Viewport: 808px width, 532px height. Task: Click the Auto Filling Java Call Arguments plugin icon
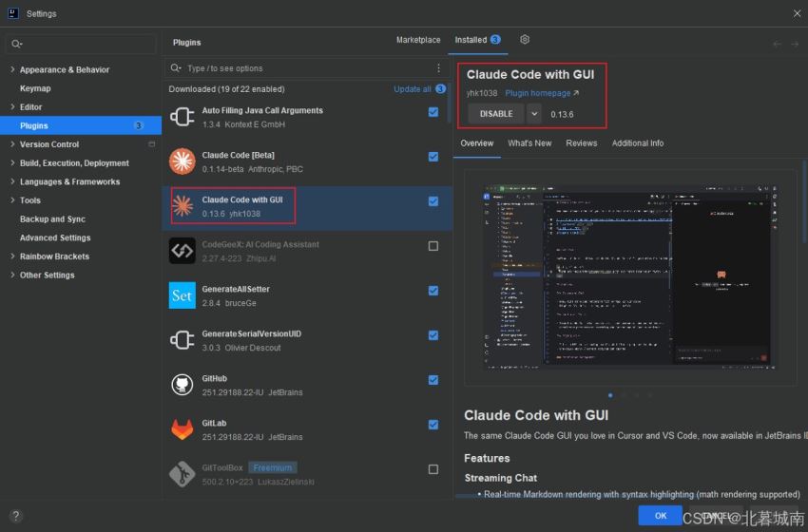click(182, 117)
